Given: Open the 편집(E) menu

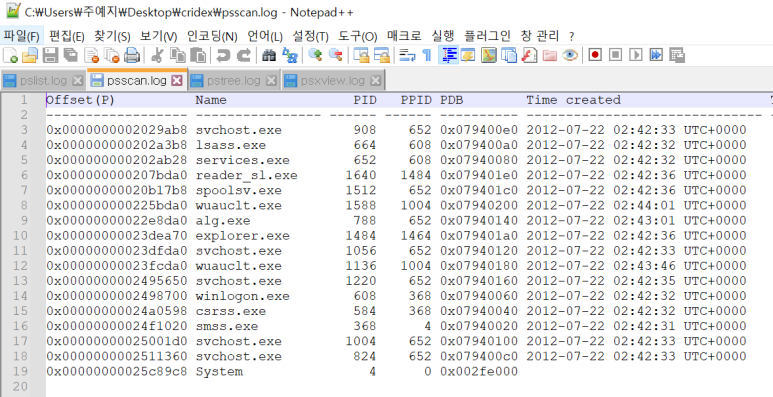Looking at the screenshot, I should pyautogui.click(x=67, y=36).
